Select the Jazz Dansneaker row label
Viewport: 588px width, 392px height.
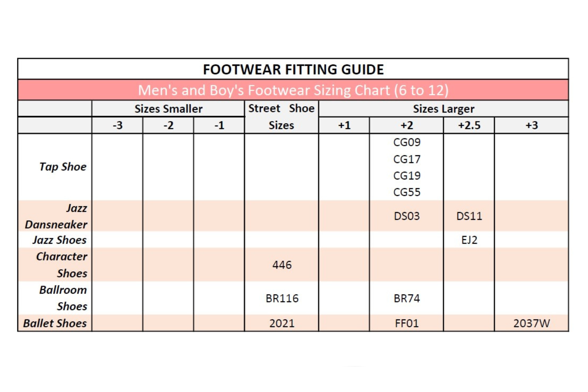[x=56, y=216]
